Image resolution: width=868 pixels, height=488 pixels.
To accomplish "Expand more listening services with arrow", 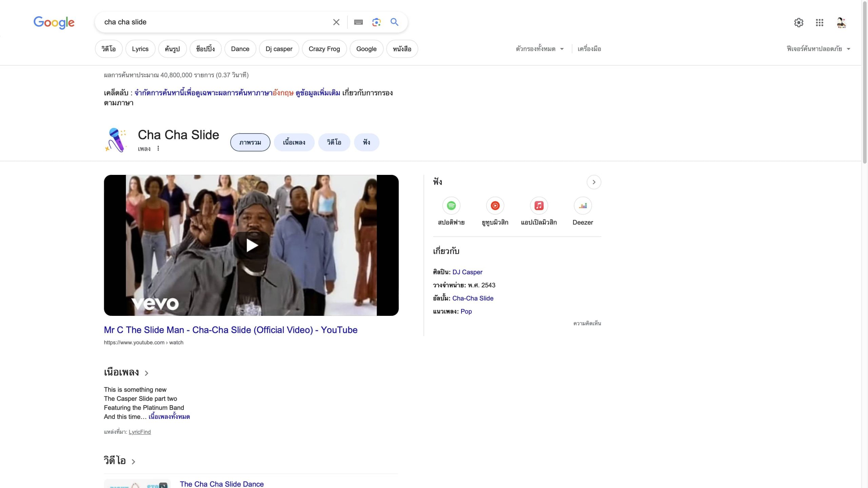I will (594, 182).
